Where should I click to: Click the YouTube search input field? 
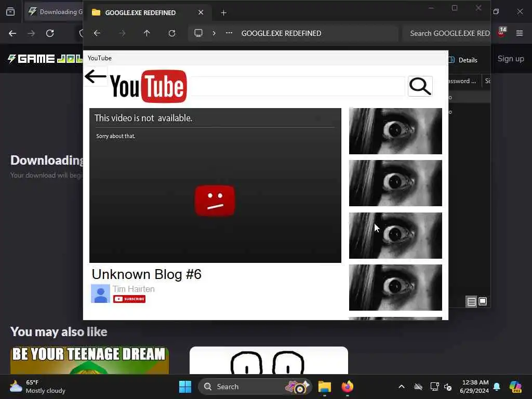298,86
